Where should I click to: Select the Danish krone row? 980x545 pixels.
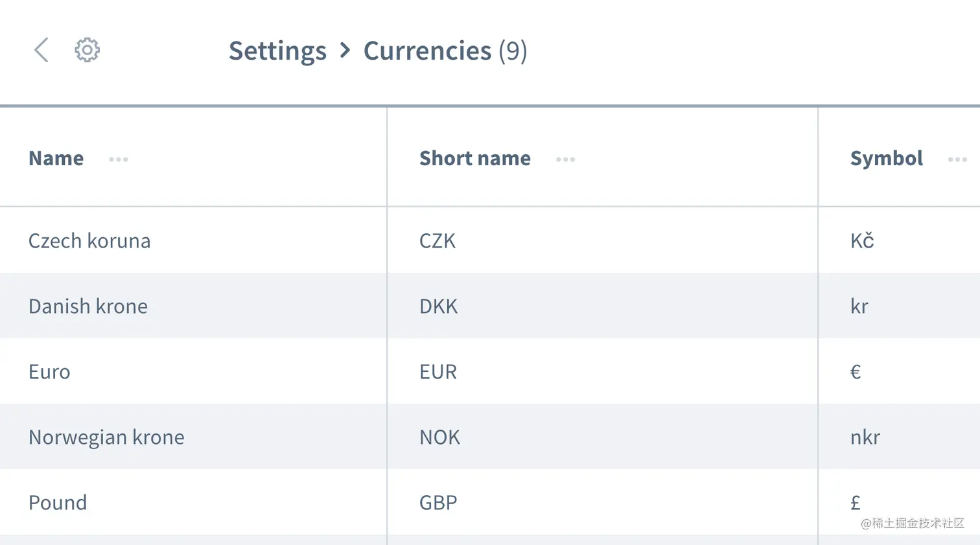tap(88, 307)
